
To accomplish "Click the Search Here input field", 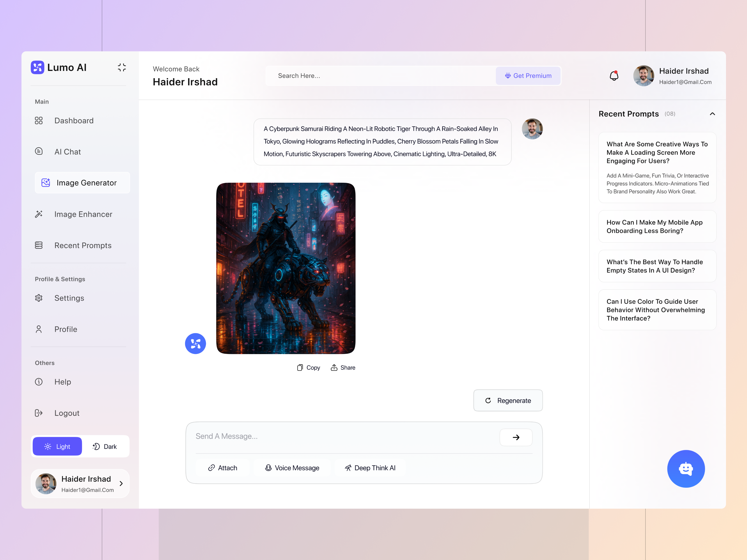I will tap(371, 76).
